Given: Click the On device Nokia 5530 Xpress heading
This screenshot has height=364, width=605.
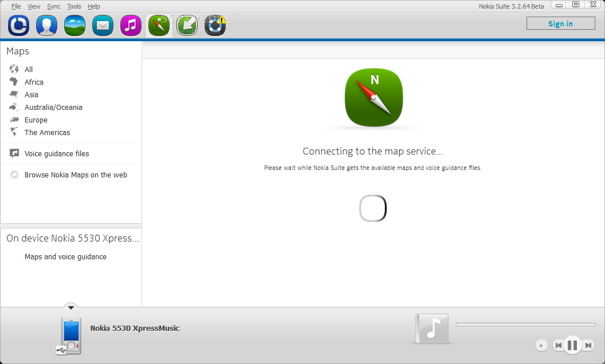Looking at the screenshot, I should (x=73, y=238).
